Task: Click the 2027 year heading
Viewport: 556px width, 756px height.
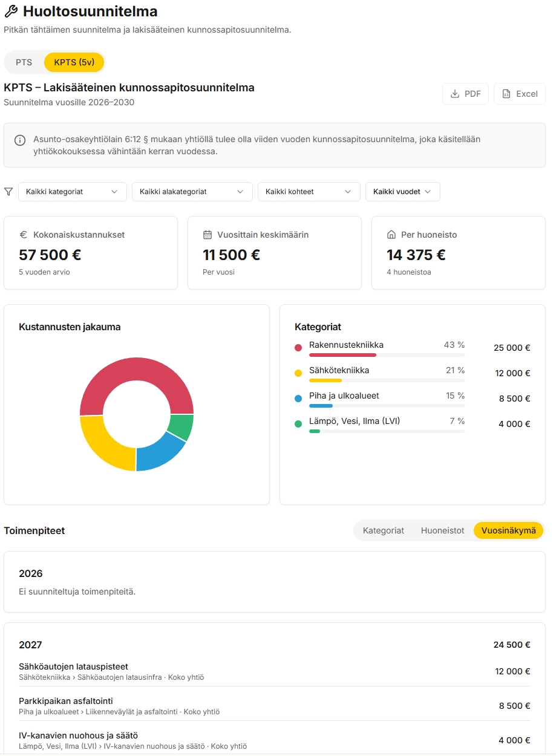Action: (x=31, y=645)
